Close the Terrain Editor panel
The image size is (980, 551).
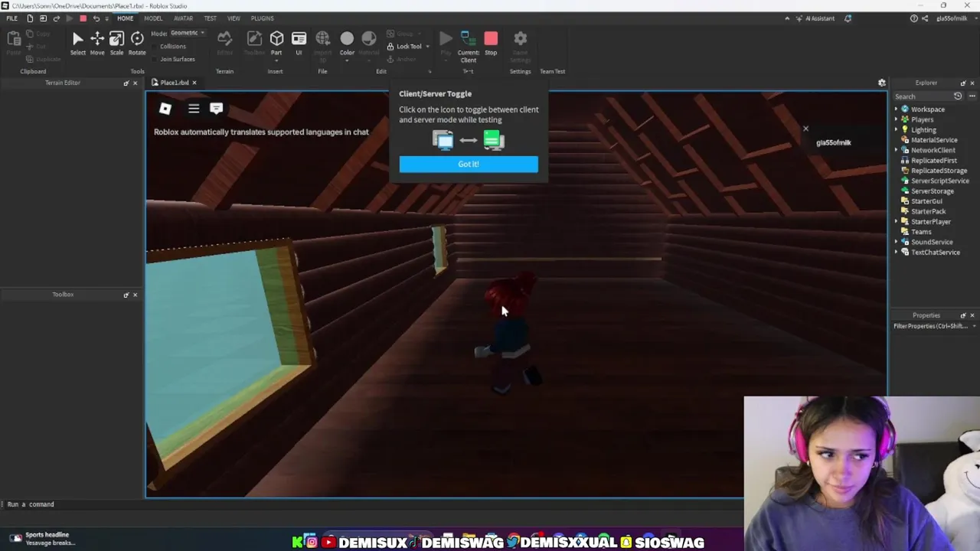(x=136, y=83)
